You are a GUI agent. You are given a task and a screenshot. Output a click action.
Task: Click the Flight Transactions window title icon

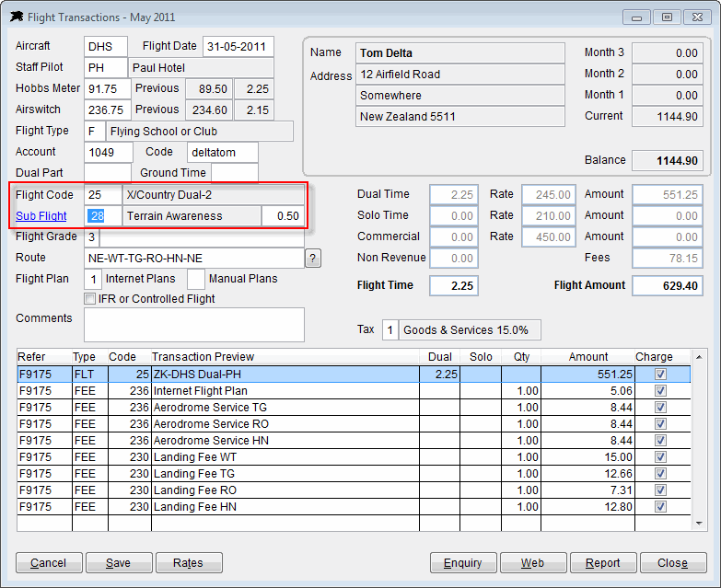17,17
